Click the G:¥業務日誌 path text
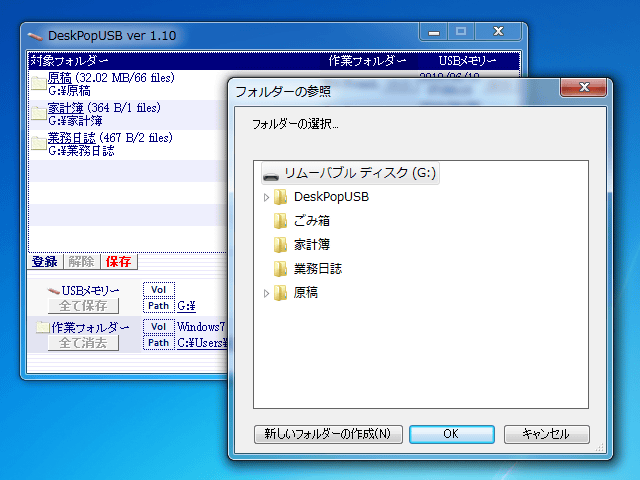 coord(81,151)
